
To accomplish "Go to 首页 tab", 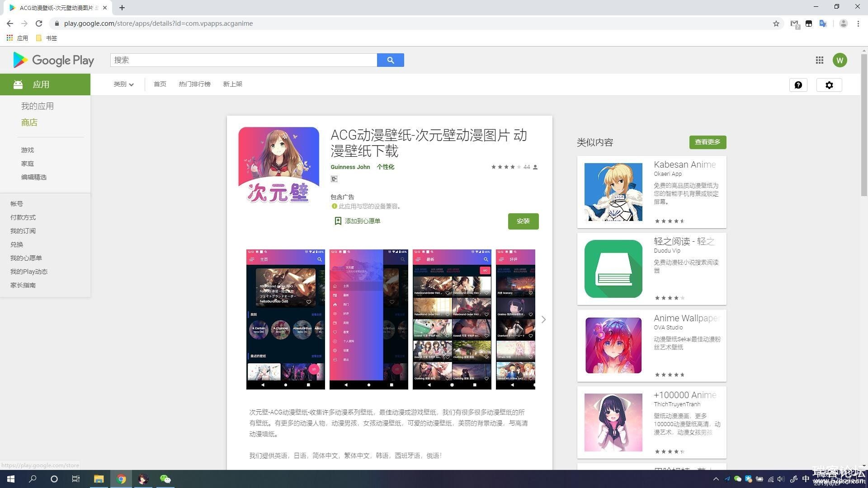I will [160, 84].
